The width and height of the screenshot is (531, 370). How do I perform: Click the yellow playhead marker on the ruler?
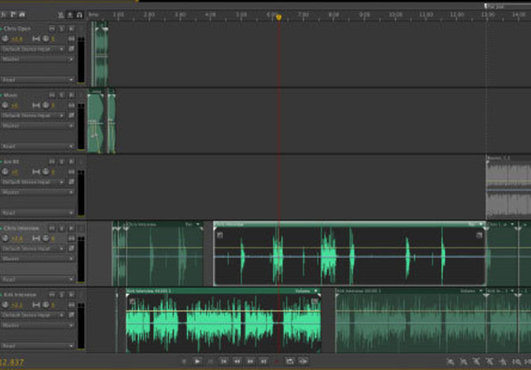[x=279, y=17]
